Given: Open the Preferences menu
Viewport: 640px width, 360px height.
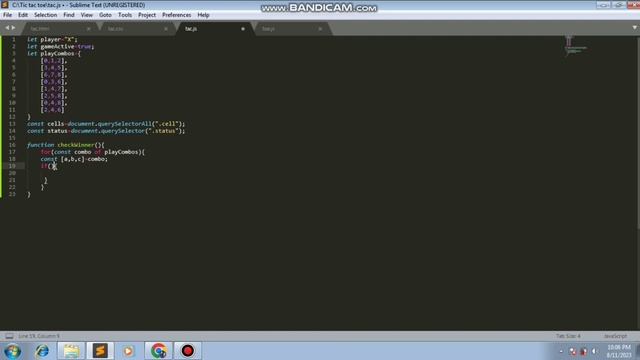Looking at the screenshot, I should click(x=176, y=15).
